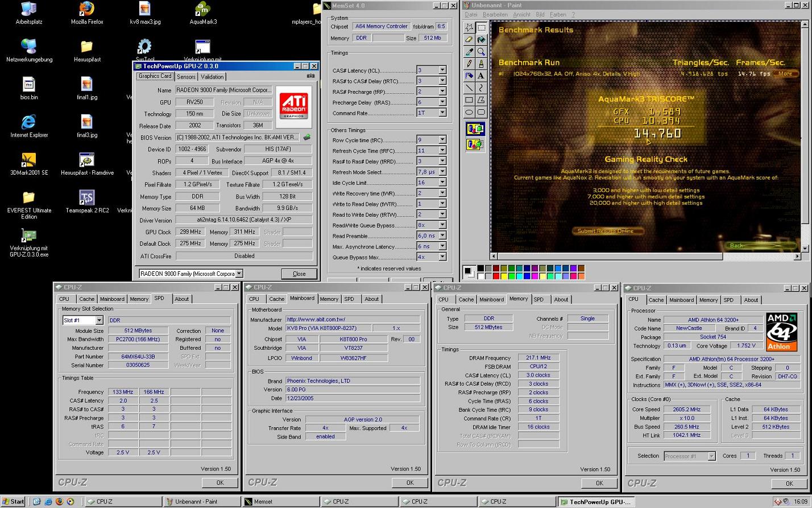Screen dimensions: 812x508
Task: Click the system tray clock showing 16:09
Action: point(801,502)
